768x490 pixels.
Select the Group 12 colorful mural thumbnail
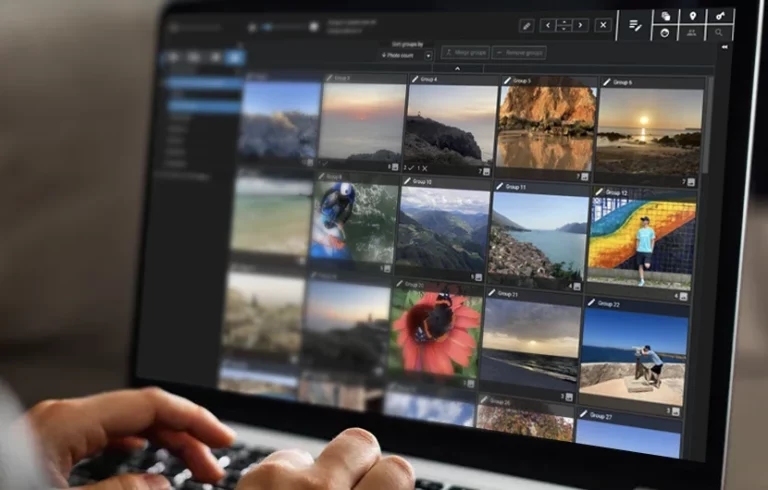click(x=640, y=243)
